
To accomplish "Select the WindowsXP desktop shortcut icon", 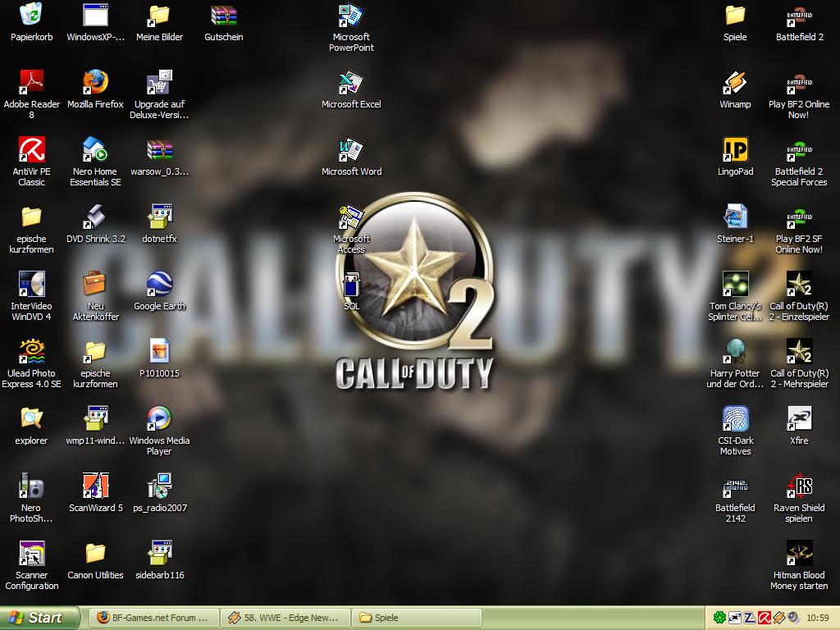I will pos(95,15).
